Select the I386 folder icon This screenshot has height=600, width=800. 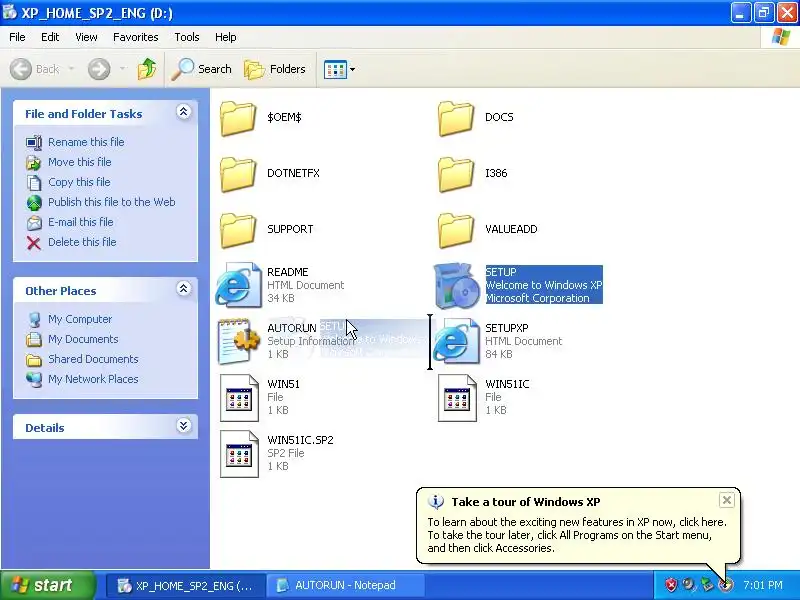[x=456, y=174]
